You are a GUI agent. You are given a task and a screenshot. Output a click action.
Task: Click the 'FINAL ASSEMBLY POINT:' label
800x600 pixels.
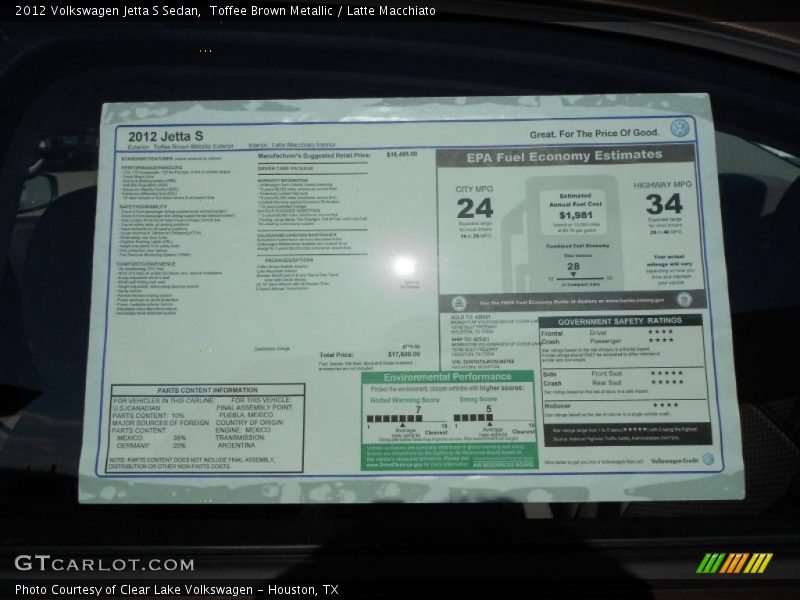[x=254, y=407]
